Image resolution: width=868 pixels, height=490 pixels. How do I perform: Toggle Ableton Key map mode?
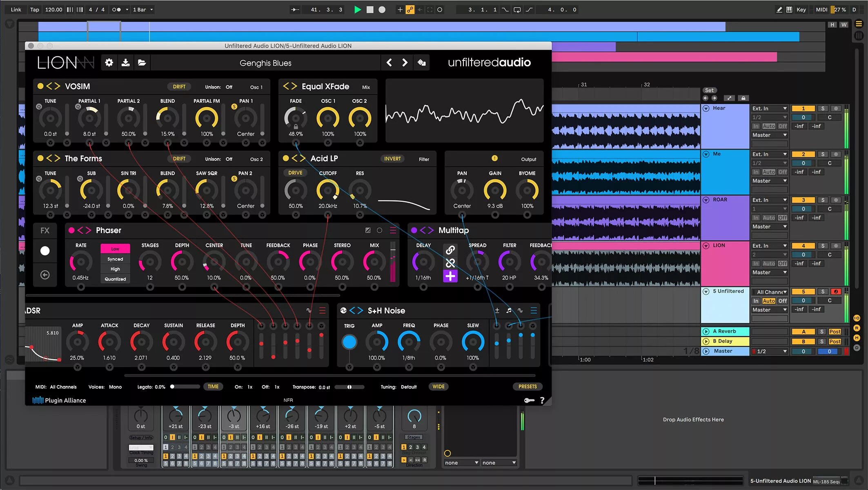(x=801, y=9)
